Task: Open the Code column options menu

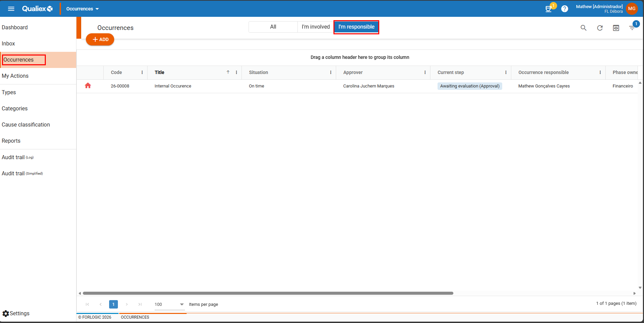Action: point(142,72)
